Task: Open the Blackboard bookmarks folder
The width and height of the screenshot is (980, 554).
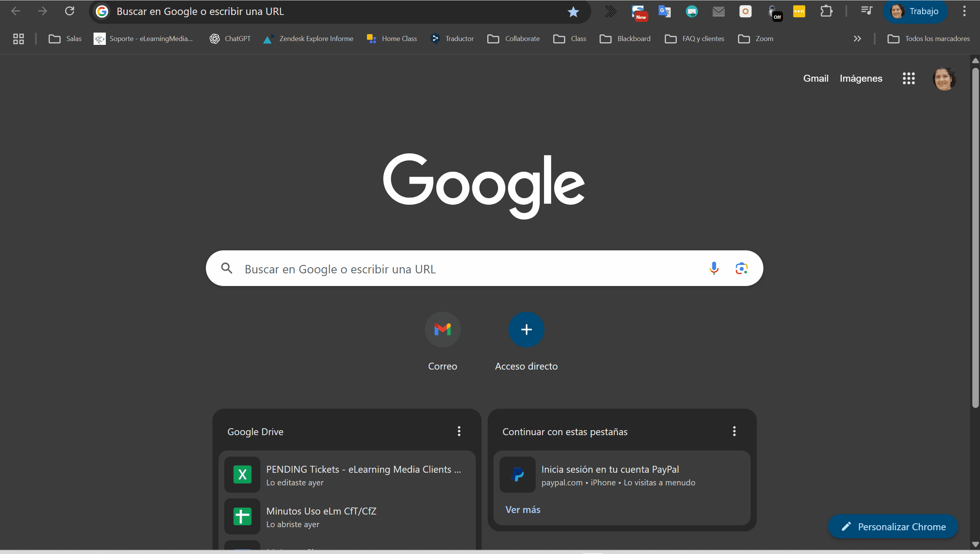Action: [x=625, y=39]
